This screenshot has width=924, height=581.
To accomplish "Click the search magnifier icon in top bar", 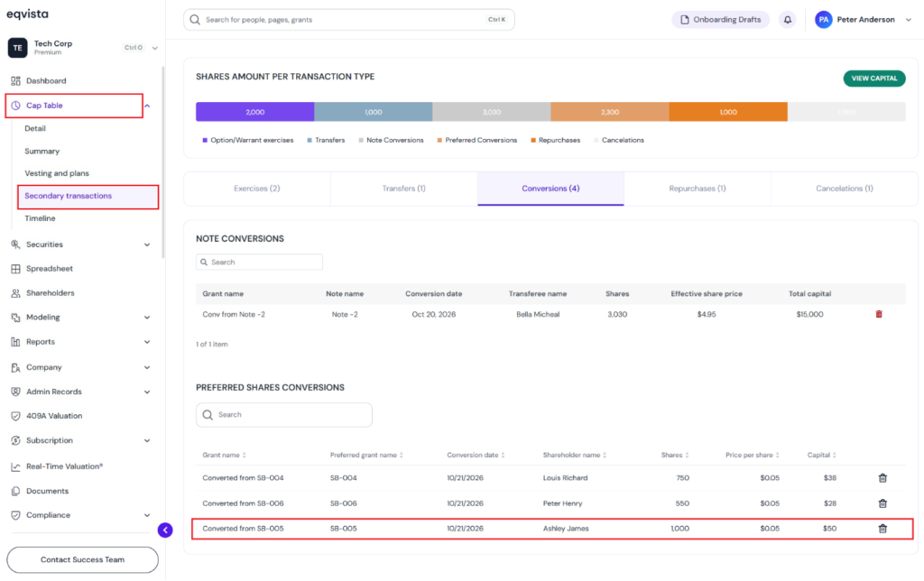I will coord(195,20).
